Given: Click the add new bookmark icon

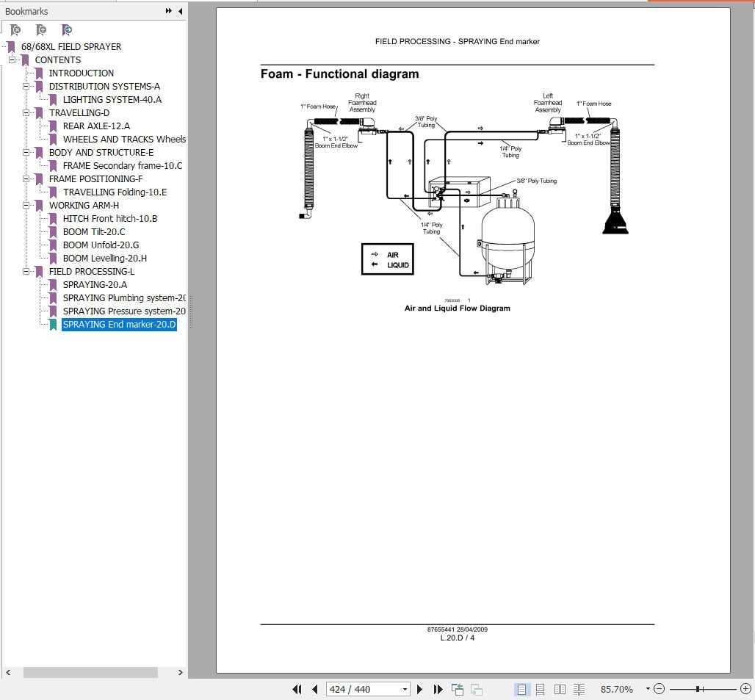Looking at the screenshot, I should [x=41, y=30].
